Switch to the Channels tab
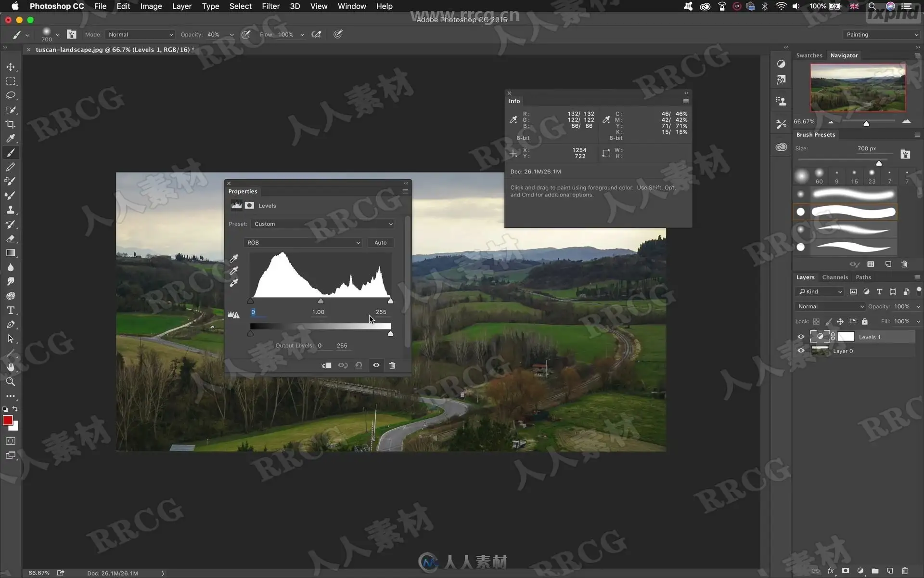The image size is (924, 578). (834, 277)
